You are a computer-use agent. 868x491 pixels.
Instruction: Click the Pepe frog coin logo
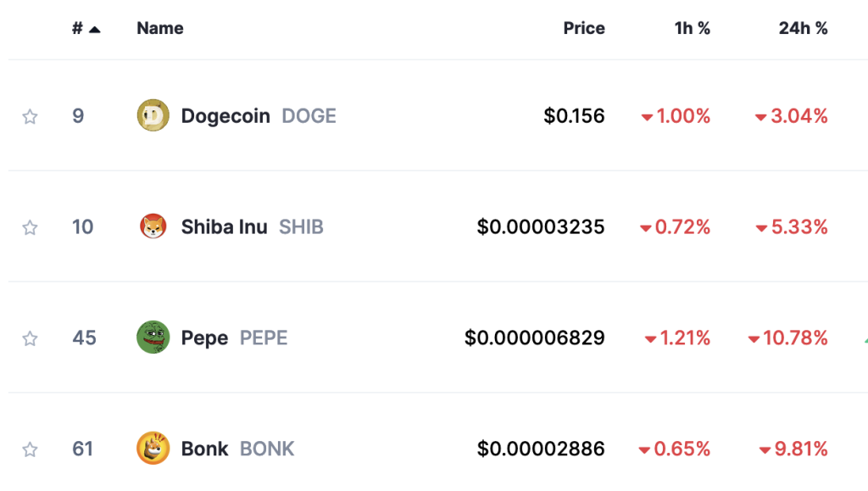[x=153, y=338]
